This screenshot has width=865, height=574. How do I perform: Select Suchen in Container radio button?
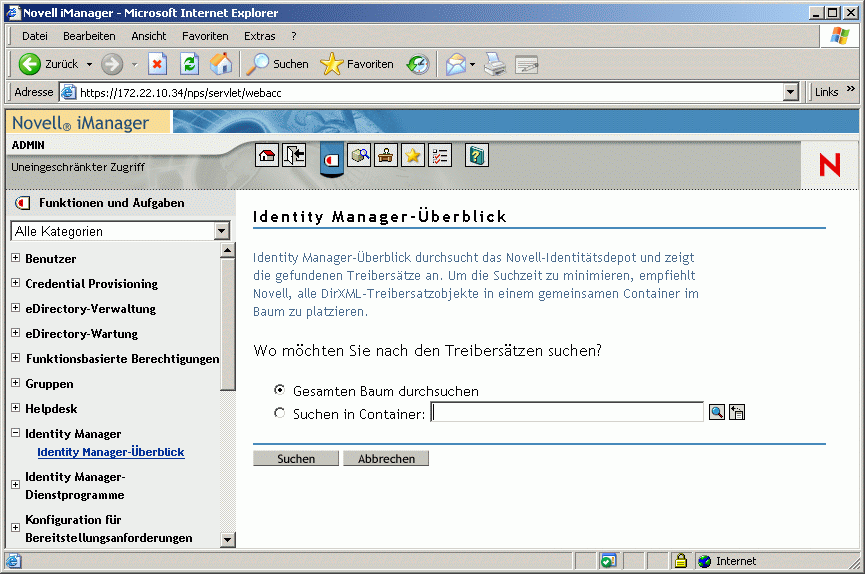tap(280, 413)
